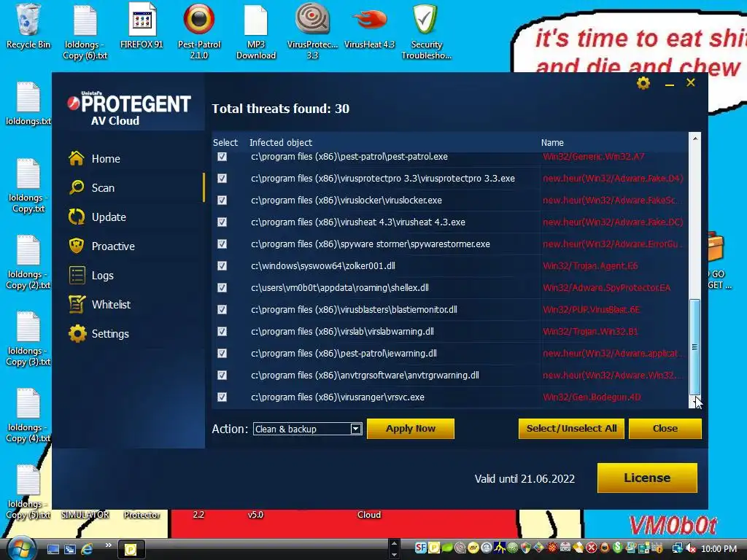Select loldongs - Copy (6).txt file
This screenshot has width=747, height=560.
tap(85, 31)
